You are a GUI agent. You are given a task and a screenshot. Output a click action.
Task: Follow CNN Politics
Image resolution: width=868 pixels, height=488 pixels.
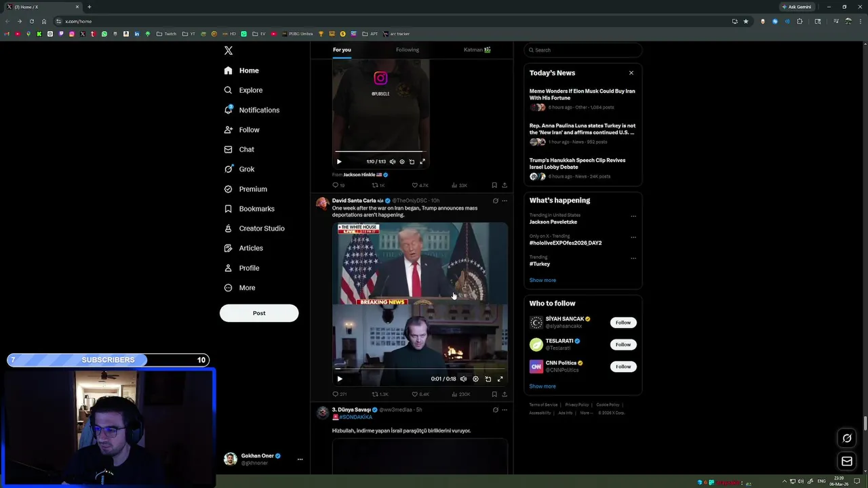[x=623, y=367]
